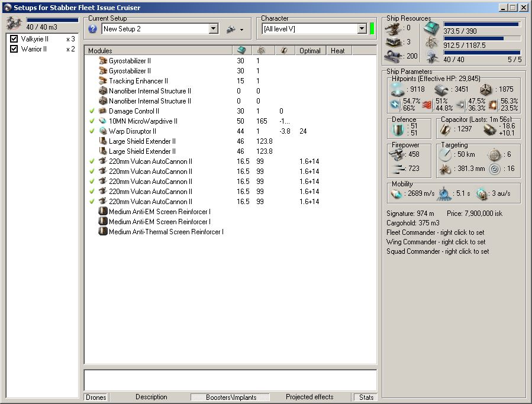The image size is (532, 404).
Task: Click the green character status indicator
Action: pos(372,28)
